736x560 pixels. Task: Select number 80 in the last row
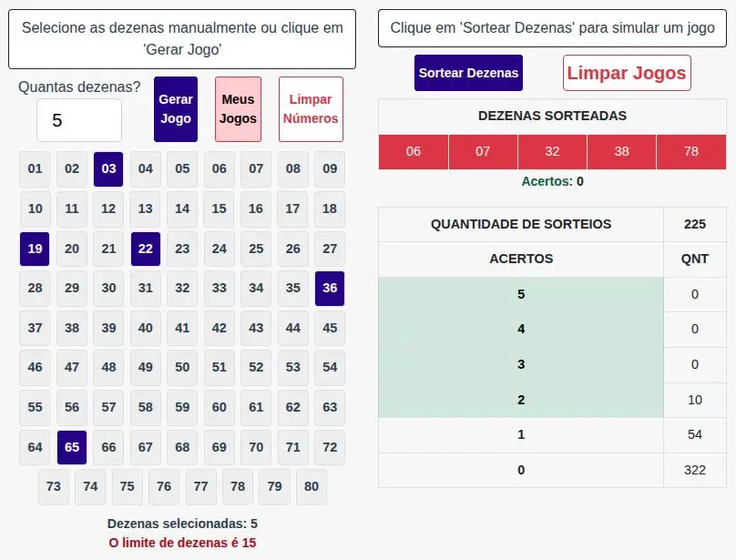pos(312,486)
